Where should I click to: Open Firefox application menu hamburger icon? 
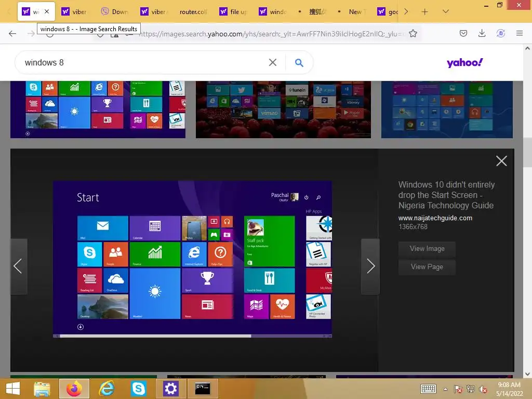520,33
